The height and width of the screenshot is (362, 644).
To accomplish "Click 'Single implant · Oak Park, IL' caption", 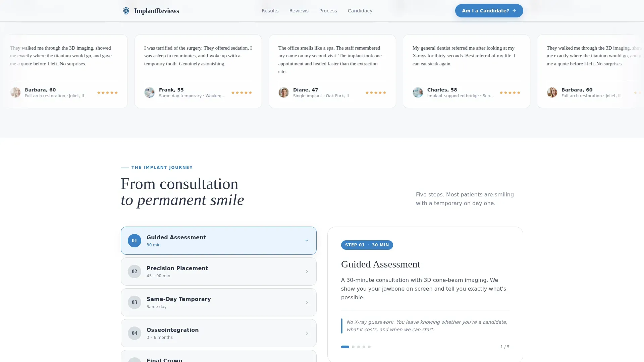I will (x=321, y=96).
